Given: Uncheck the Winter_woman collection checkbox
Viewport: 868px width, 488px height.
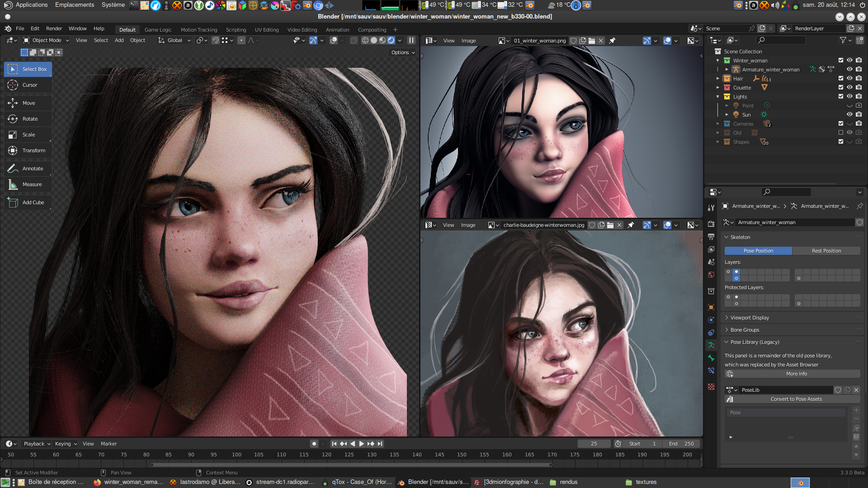Looking at the screenshot, I should tap(841, 60).
